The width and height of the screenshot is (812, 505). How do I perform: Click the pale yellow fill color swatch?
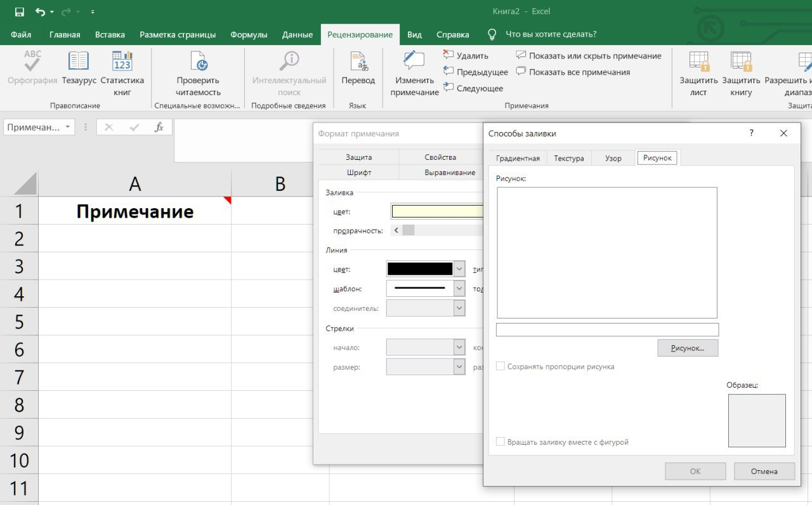pos(437,211)
